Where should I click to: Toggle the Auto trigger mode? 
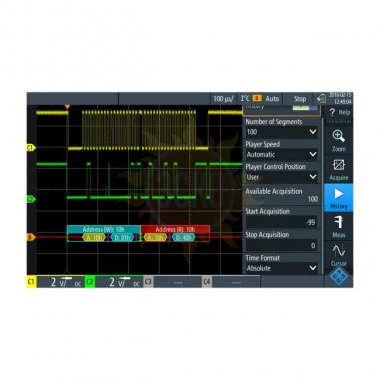[272, 99]
